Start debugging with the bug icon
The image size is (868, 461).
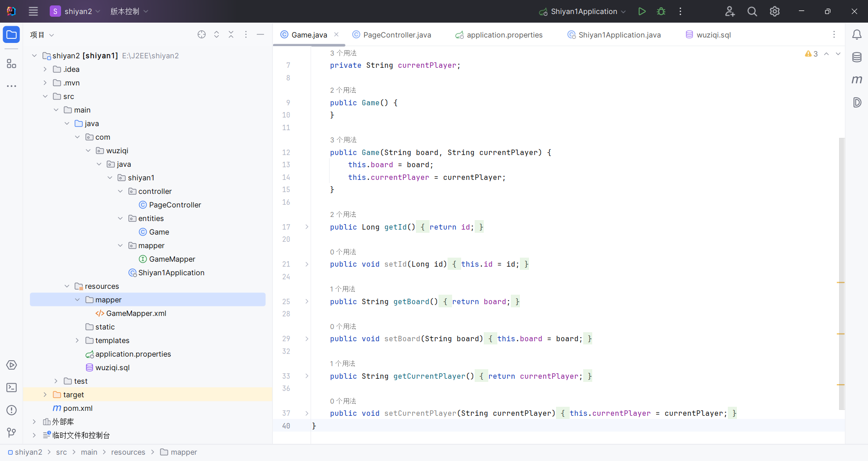click(661, 11)
